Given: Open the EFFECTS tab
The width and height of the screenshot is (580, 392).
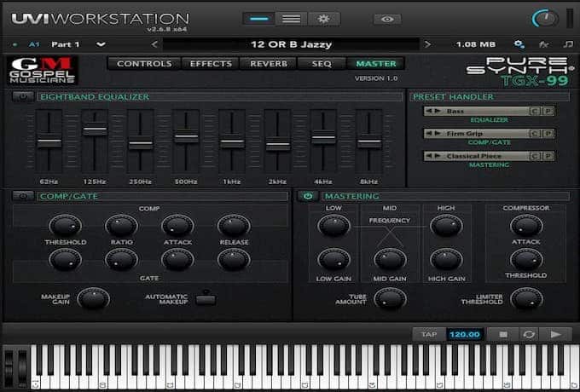Looking at the screenshot, I should tap(211, 64).
